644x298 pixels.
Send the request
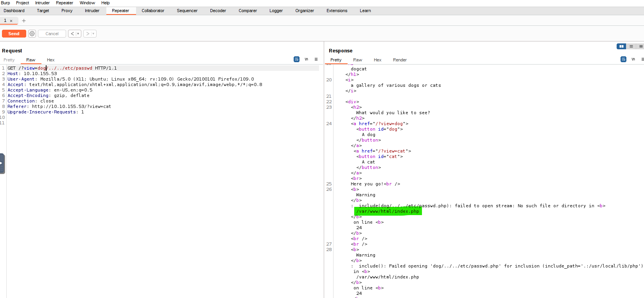[x=14, y=34]
